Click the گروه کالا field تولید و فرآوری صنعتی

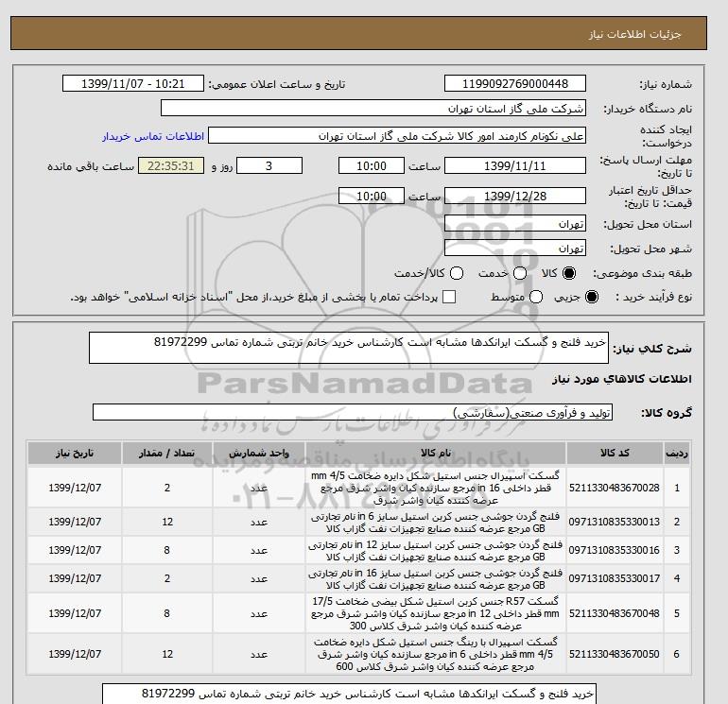353,412
